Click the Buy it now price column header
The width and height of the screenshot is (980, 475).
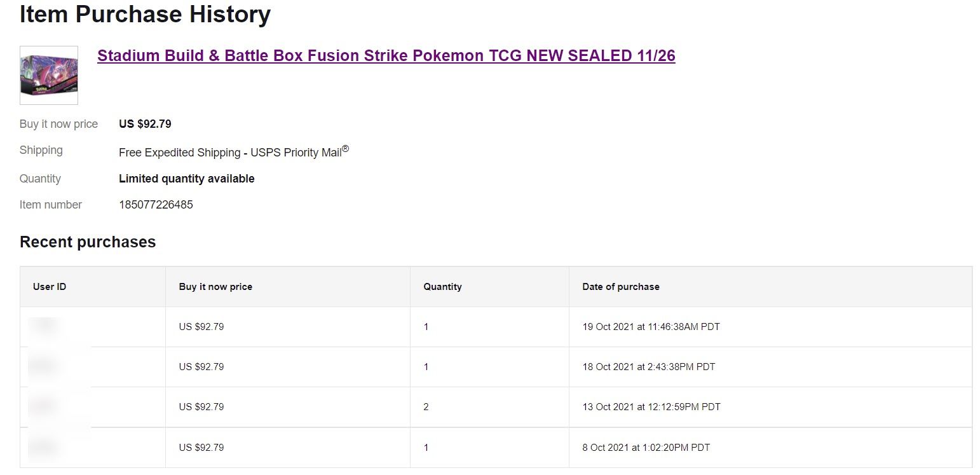215,287
